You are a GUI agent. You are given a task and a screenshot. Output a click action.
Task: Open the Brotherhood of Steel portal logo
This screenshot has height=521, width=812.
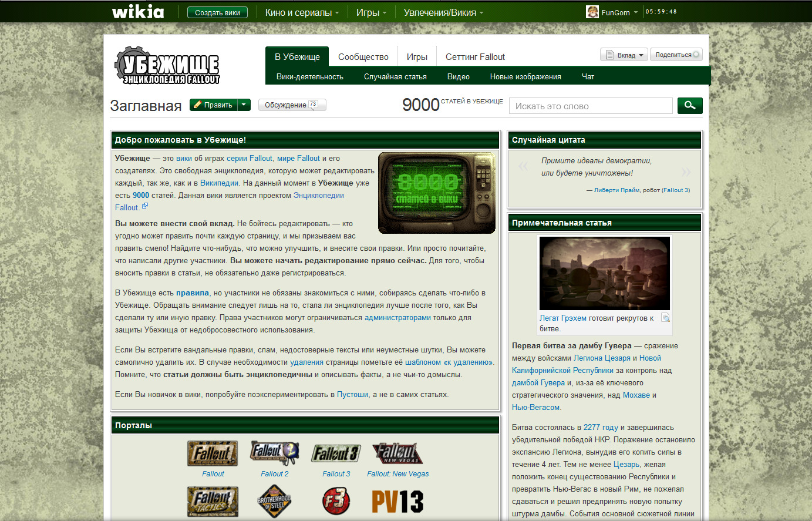274,502
